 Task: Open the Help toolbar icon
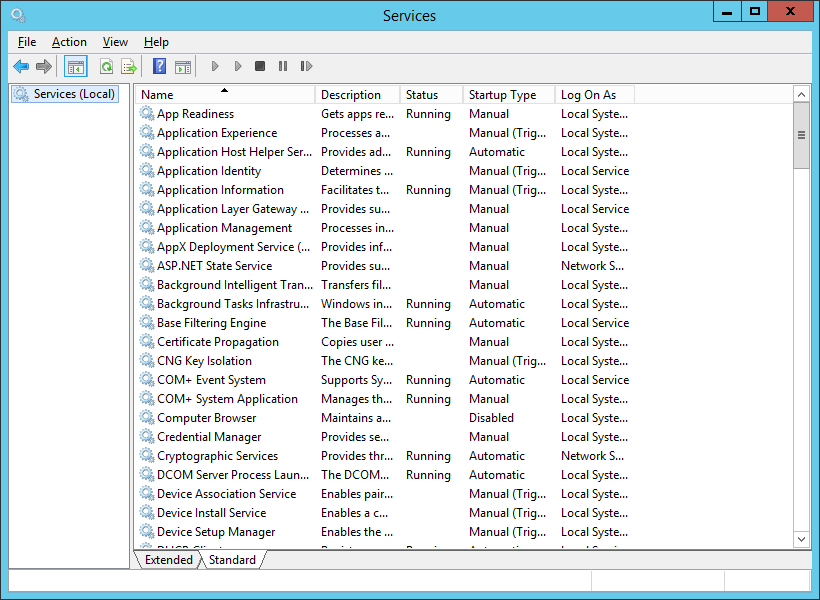pos(159,67)
